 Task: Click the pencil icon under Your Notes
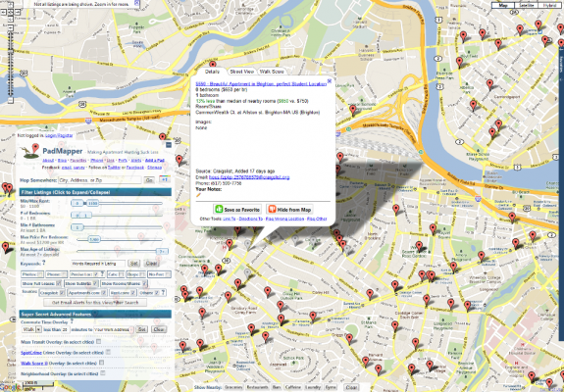point(198,195)
